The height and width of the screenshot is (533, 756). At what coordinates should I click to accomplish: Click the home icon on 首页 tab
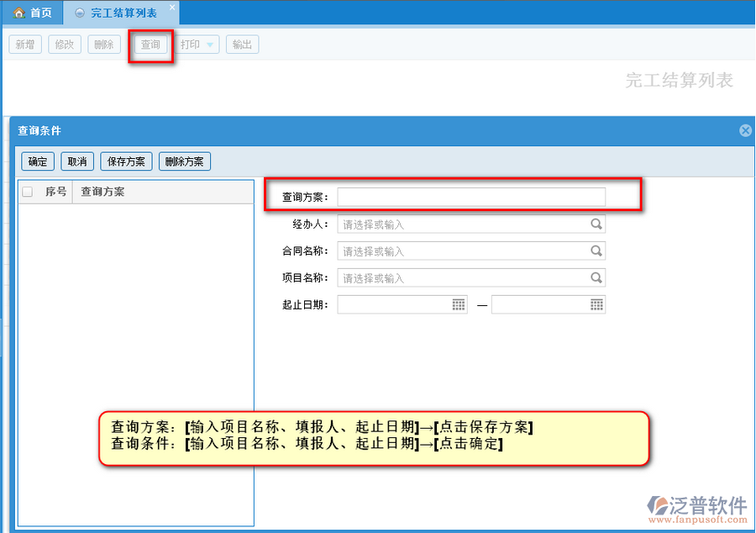18,13
